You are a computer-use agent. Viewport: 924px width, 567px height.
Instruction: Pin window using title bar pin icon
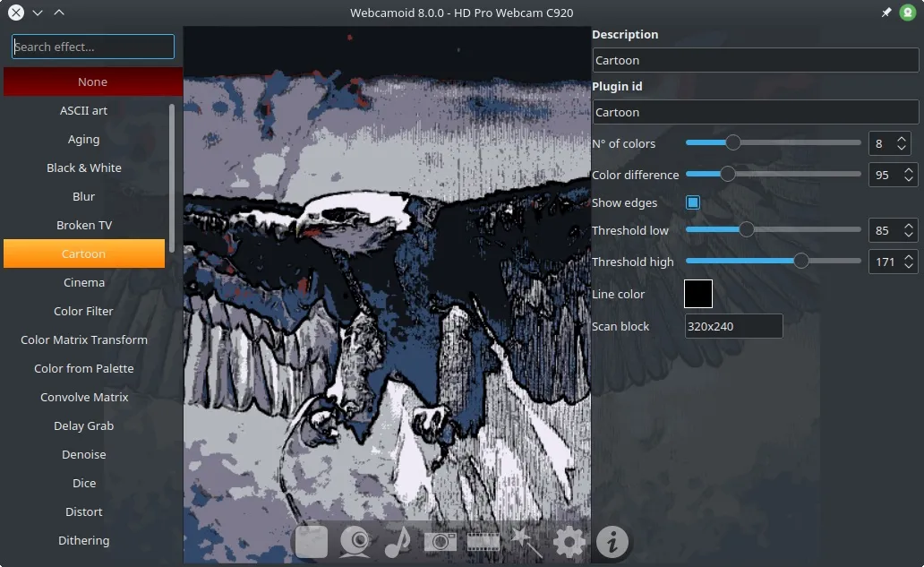tap(886, 13)
